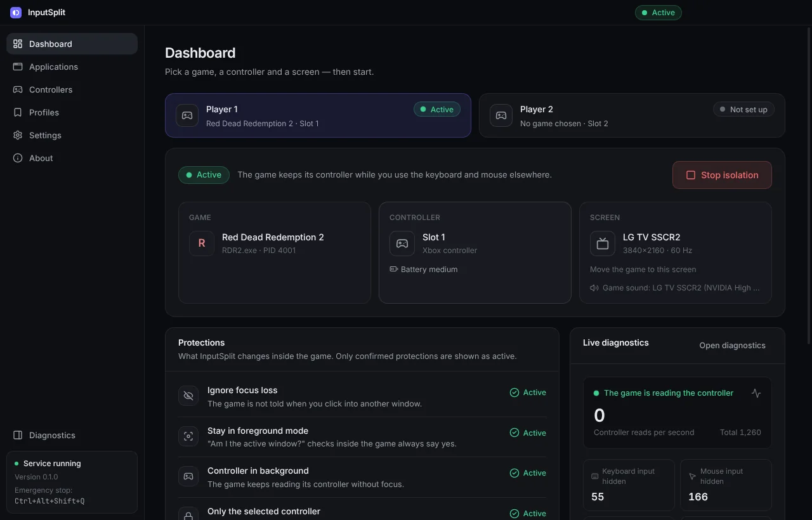
Task: Click the keyboard icon beside Keyboard input hidden
Action: 595,476
